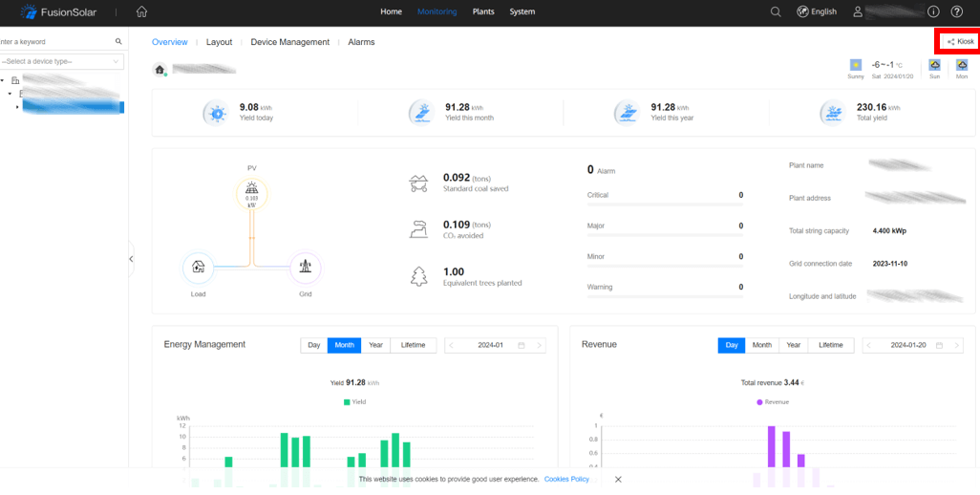The height and width of the screenshot is (495, 980).
Task: Click the Grid tower node
Action: click(305, 268)
